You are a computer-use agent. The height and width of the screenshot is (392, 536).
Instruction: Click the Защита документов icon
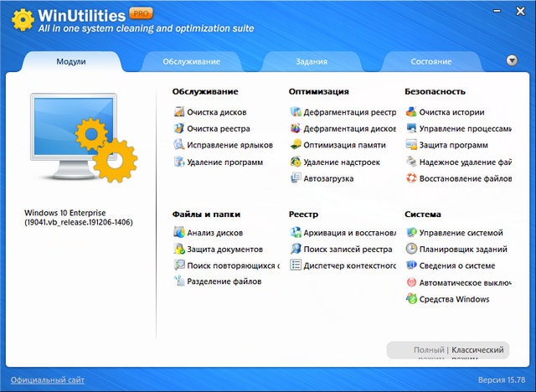pyautogui.click(x=179, y=249)
